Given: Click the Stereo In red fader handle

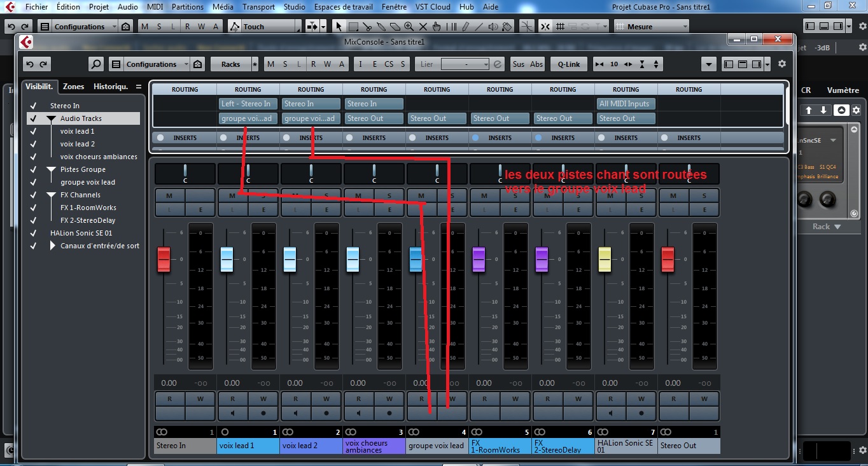Looking at the screenshot, I should click(x=164, y=259).
